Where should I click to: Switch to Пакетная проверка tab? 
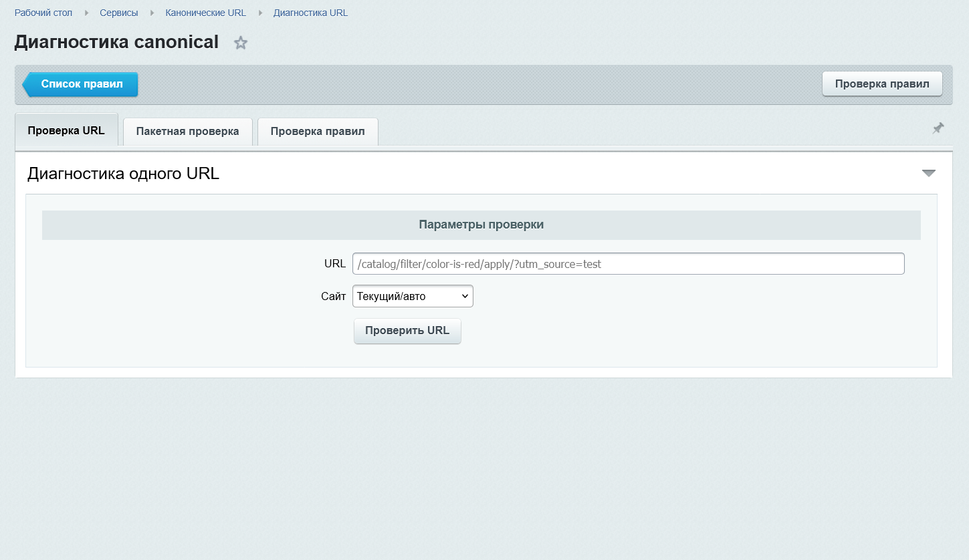coord(188,132)
